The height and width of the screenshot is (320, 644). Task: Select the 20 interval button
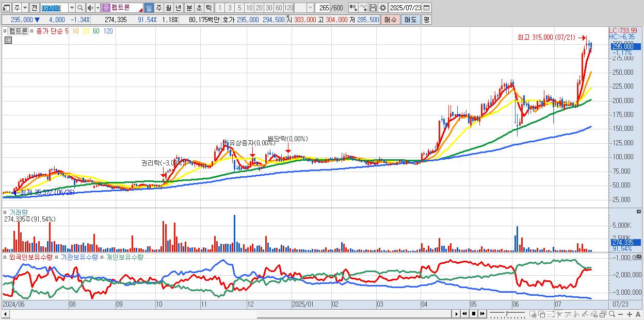point(259,8)
